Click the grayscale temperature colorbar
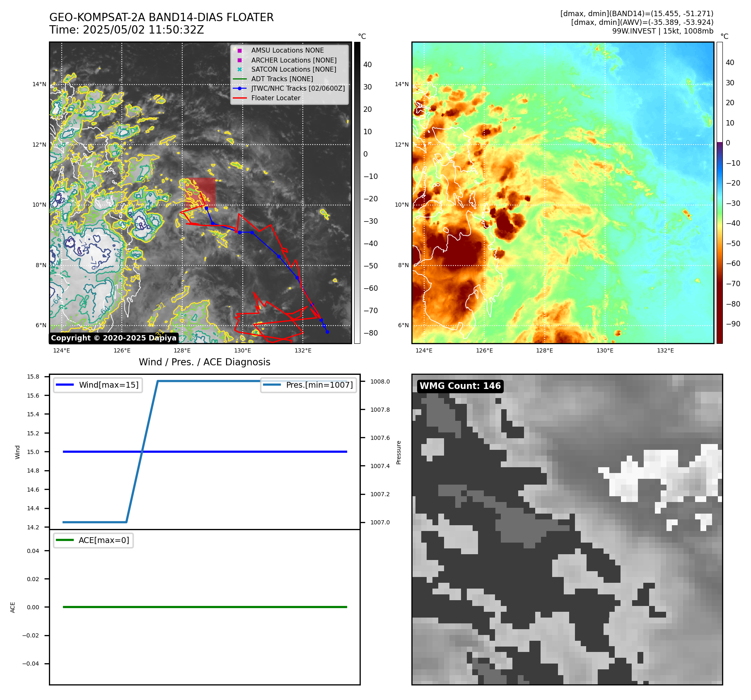751x700 pixels. [x=357, y=193]
